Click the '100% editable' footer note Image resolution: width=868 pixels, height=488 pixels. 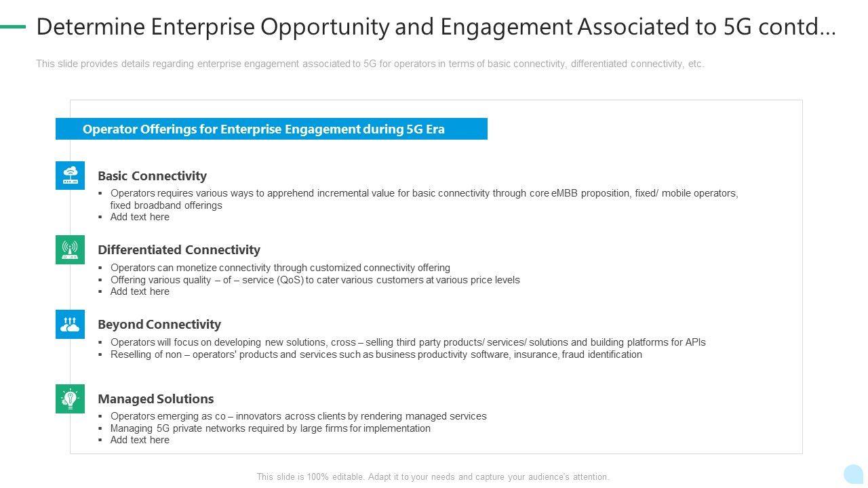pos(433,477)
